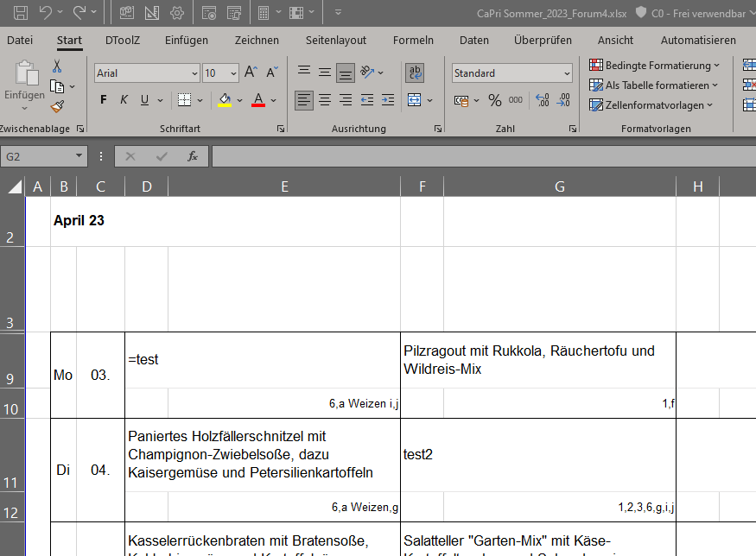Viewport: 756px width, 556px height.
Task: Apply cell borders with the borders icon
Action: click(x=184, y=100)
